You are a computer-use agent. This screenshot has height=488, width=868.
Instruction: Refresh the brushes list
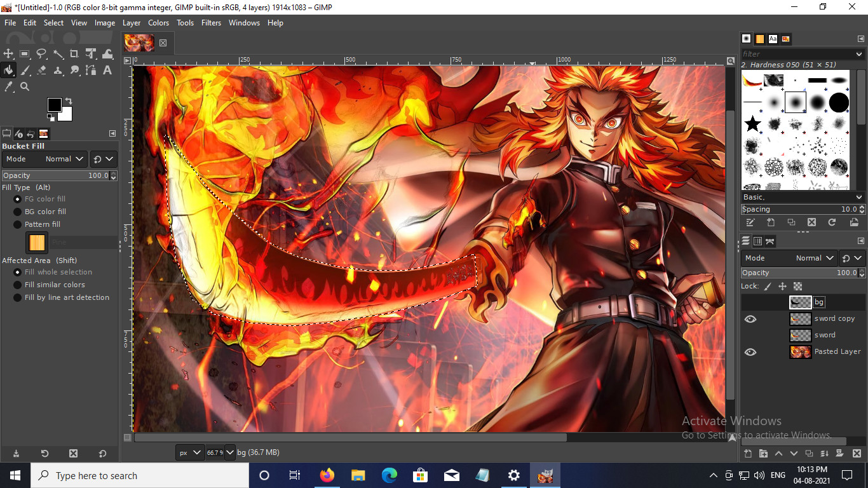pos(832,222)
